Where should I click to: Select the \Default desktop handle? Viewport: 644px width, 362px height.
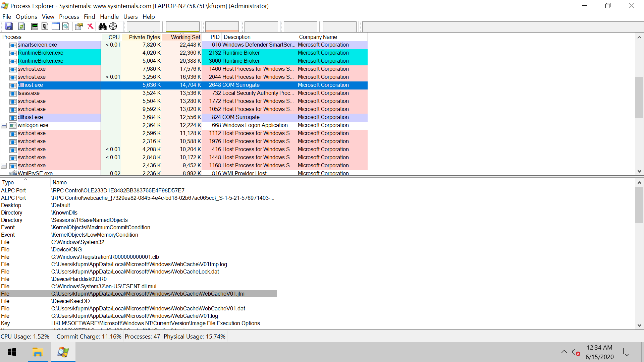click(x=139, y=205)
